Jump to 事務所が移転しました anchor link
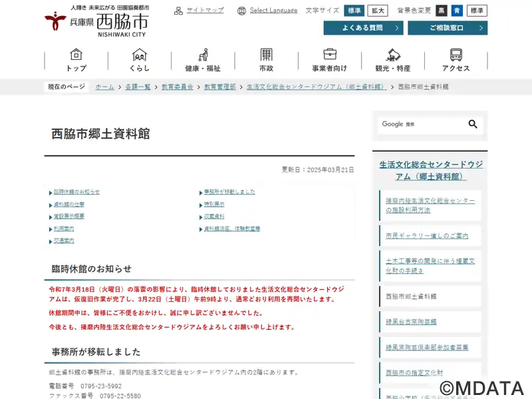This screenshot has width=532, height=399. 229,192
